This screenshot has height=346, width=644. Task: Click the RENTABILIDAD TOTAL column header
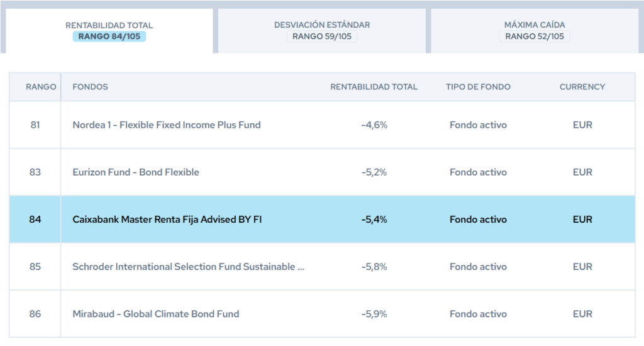point(374,87)
